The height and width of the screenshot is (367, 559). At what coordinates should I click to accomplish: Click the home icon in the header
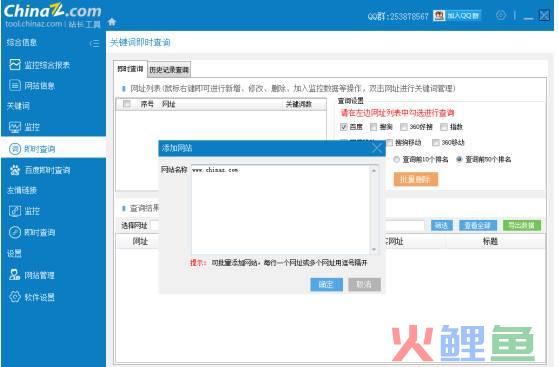click(112, 22)
